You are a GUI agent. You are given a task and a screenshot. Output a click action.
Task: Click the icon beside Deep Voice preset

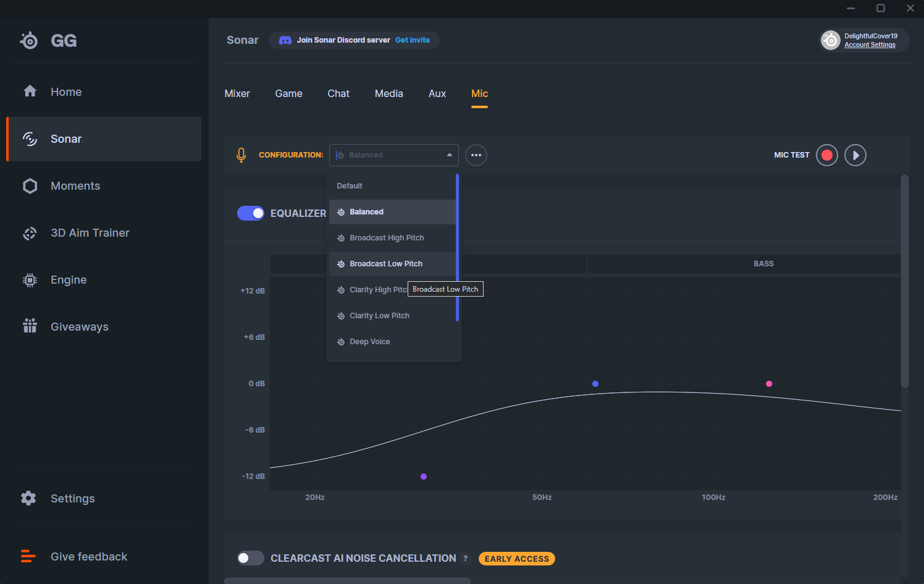(x=341, y=342)
